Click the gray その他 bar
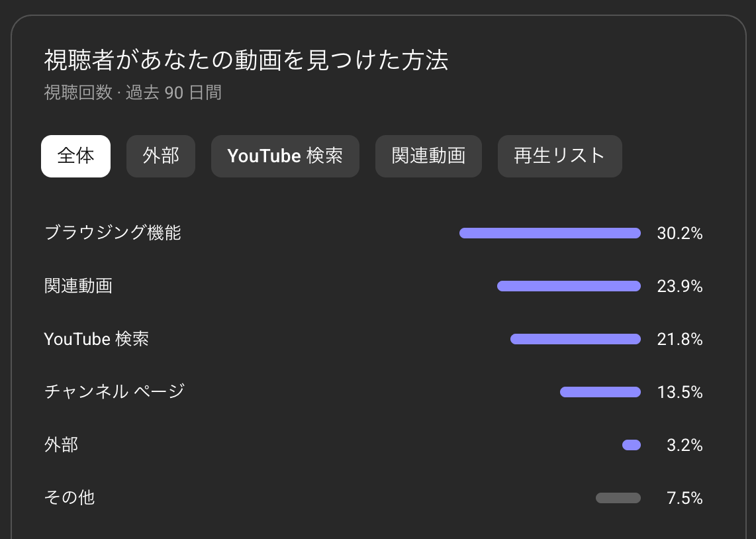Image resolution: width=756 pixels, height=539 pixels. [x=618, y=498]
